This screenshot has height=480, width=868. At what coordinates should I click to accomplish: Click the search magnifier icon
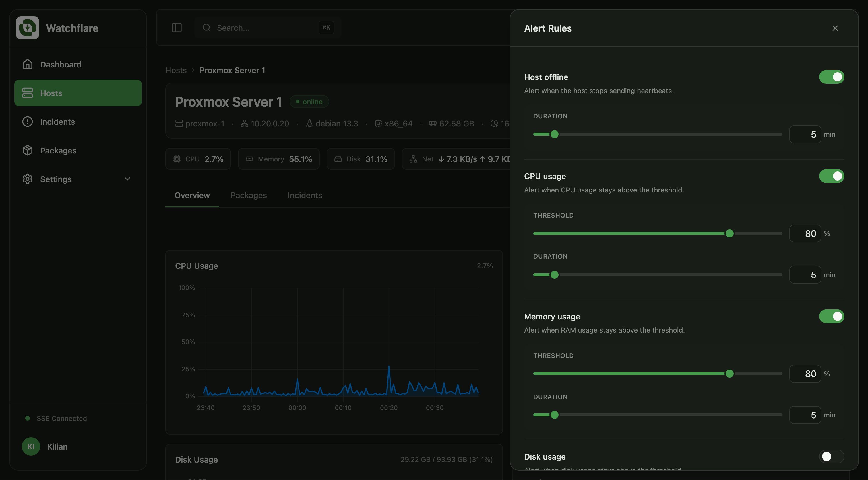tap(207, 28)
